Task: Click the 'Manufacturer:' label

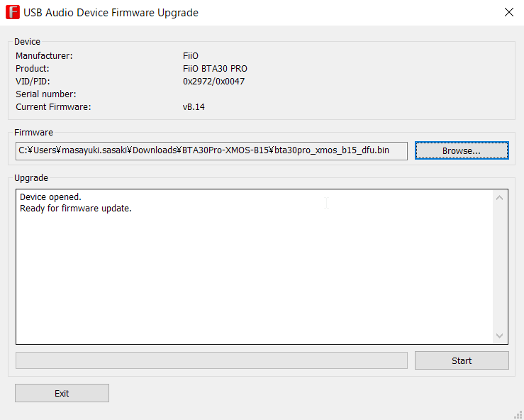Action: tap(44, 56)
